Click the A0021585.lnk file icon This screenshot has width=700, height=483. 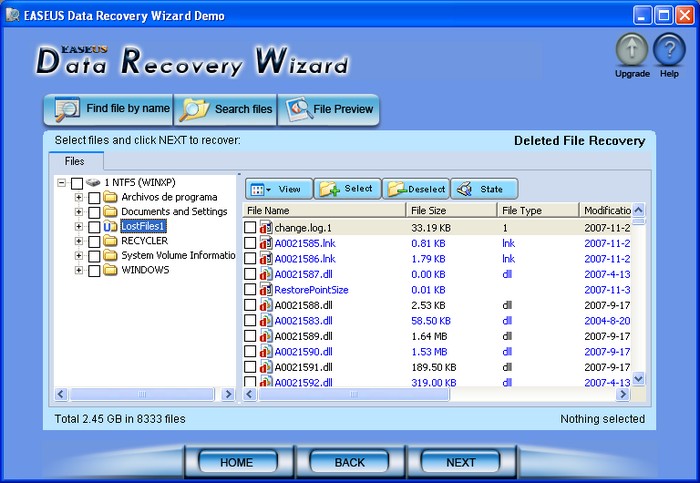(x=266, y=243)
